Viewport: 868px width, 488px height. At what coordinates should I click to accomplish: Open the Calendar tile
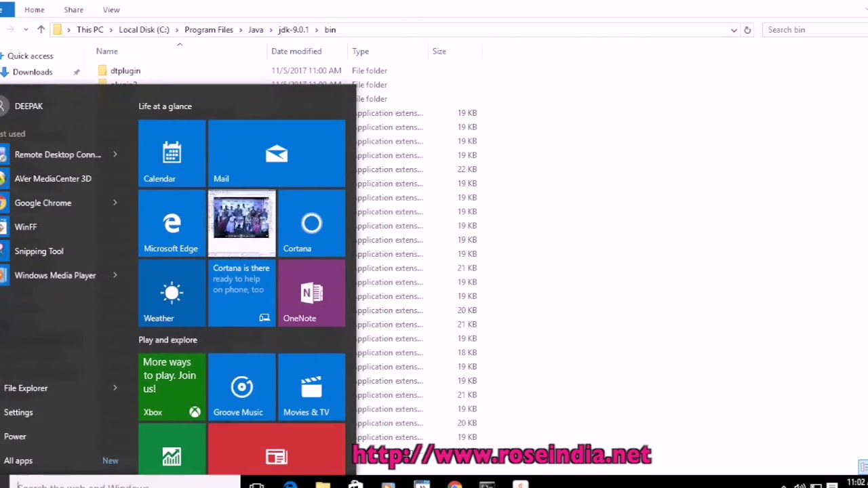[x=172, y=153]
